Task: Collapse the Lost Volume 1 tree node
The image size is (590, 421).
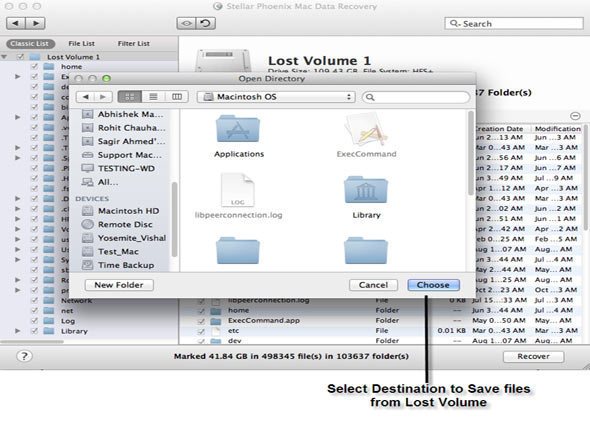Action: click(x=4, y=57)
